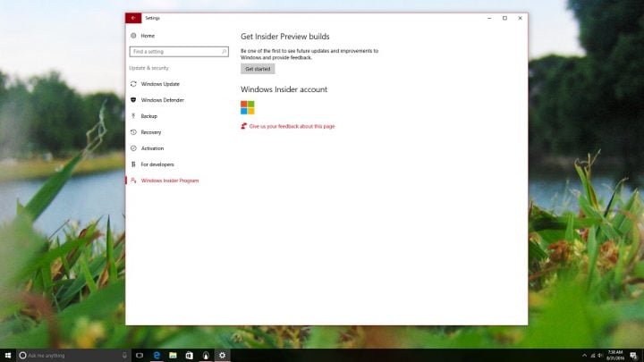Open the Backup arrow icon

133,116
